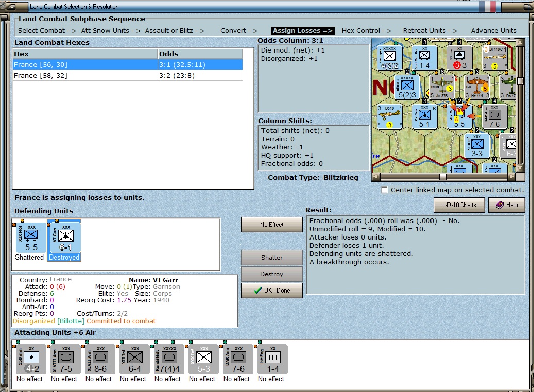This screenshot has height=392, width=534.
Task: Select the XII Inf 6-4 attacking unit
Action: 134,359
